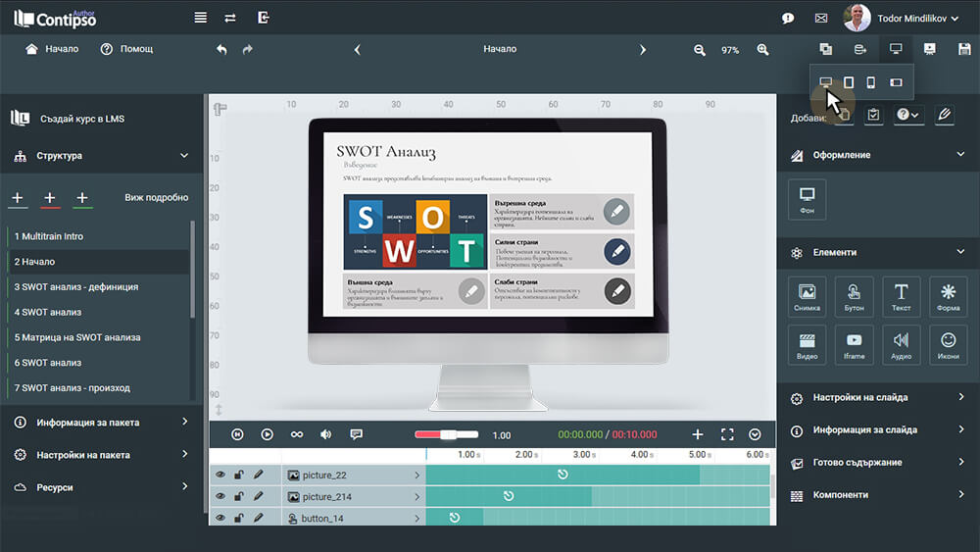This screenshot has width=980, height=552.
Task: Toggle the lock on picture_214 layer
Action: pyautogui.click(x=239, y=496)
